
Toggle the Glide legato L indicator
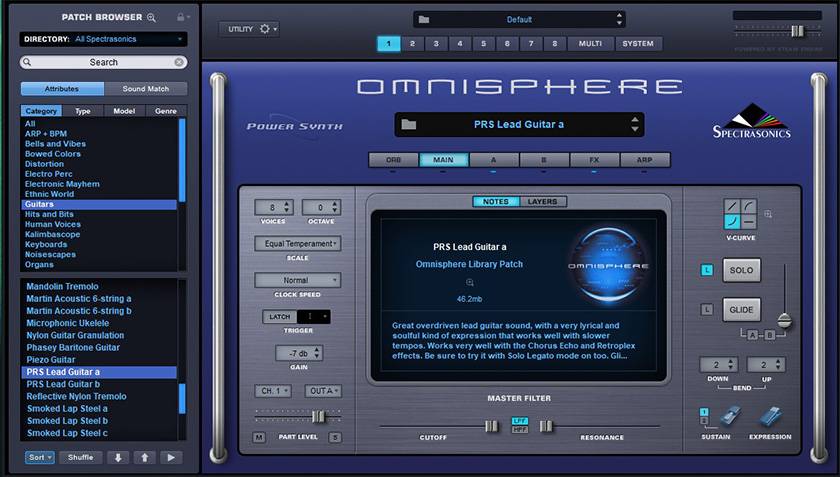pos(707,310)
